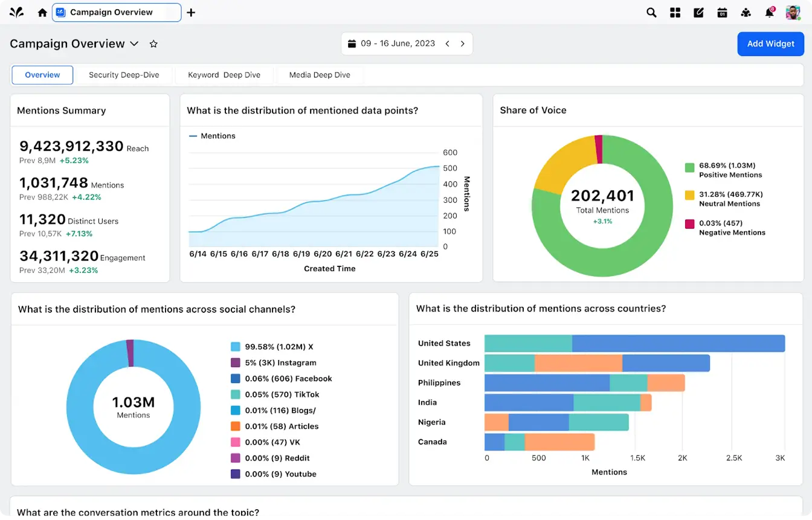Click the apps grid icon
Image resolution: width=812 pixels, height=520 pixels.
coord(675,12)
